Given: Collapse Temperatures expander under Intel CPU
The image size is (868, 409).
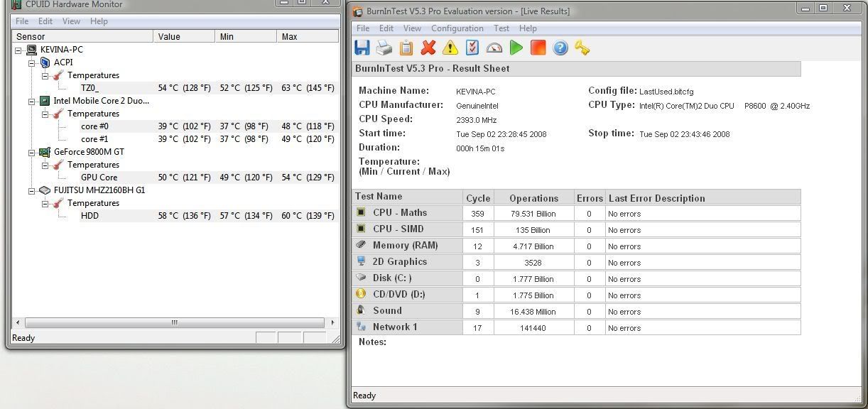Looking at the screenshot, I should [x=45, y=114].
